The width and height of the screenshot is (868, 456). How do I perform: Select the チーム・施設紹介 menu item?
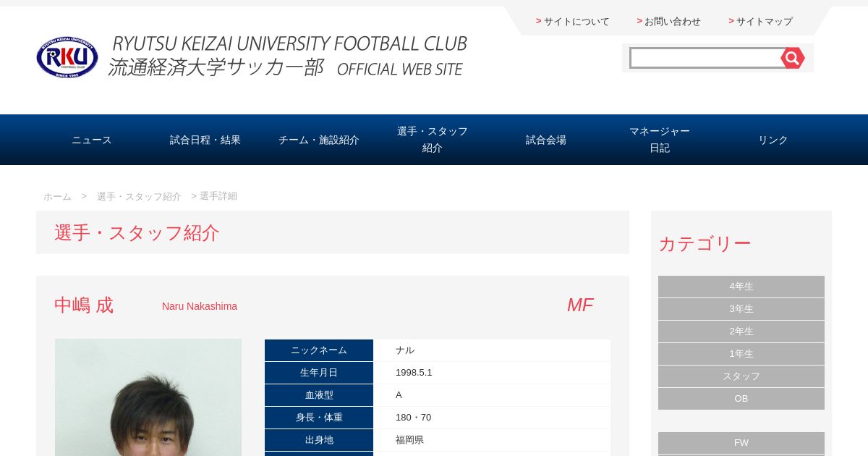pos(319,140)
